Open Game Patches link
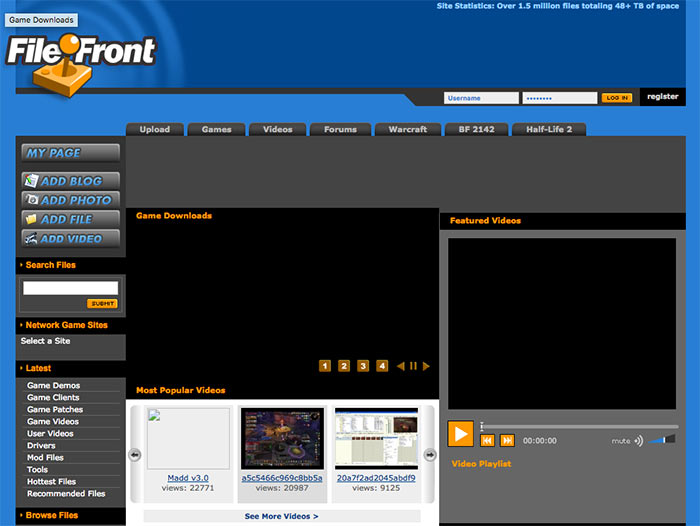Screen dimensions: 700x526 tap(55, 409)
